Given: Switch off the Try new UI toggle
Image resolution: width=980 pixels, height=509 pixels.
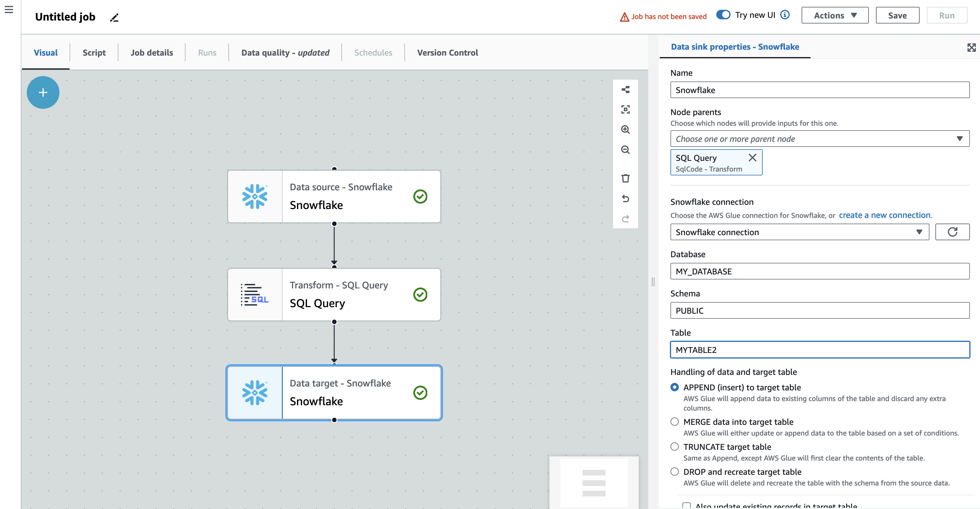Looking at the screenshot, I should click(x=723, y=15).
